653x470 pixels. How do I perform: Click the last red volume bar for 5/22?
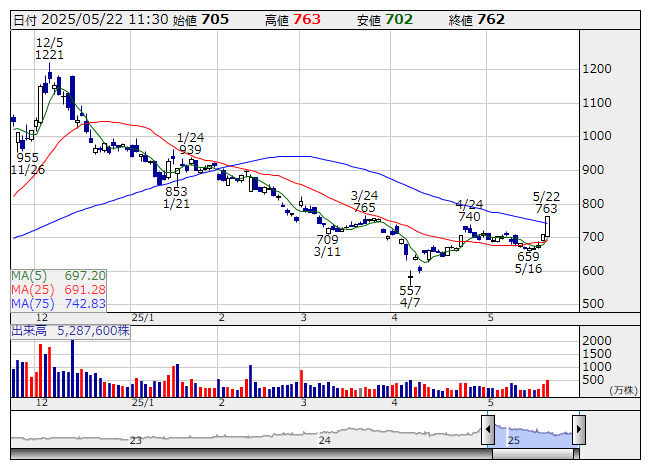[547, 388]
